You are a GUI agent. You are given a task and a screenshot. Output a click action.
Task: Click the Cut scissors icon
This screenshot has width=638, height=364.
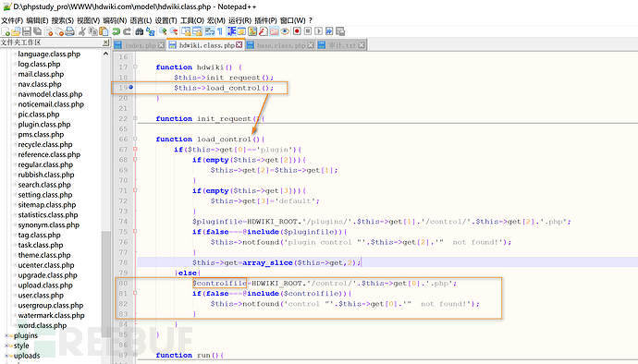pyautogui.click(x=82, y=31)
